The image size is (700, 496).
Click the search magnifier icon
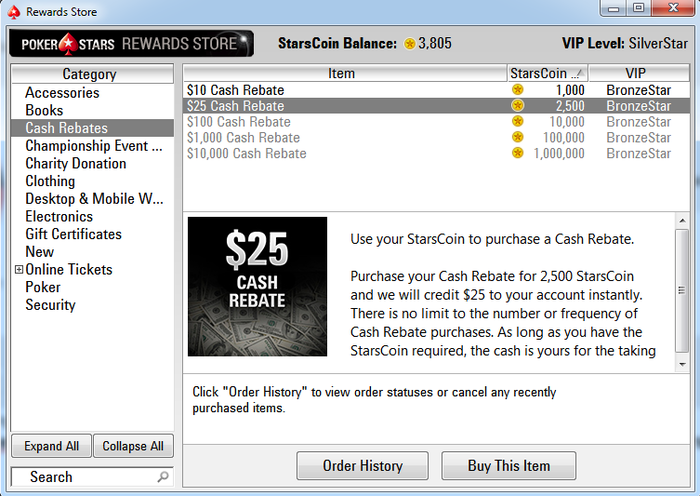163,477
